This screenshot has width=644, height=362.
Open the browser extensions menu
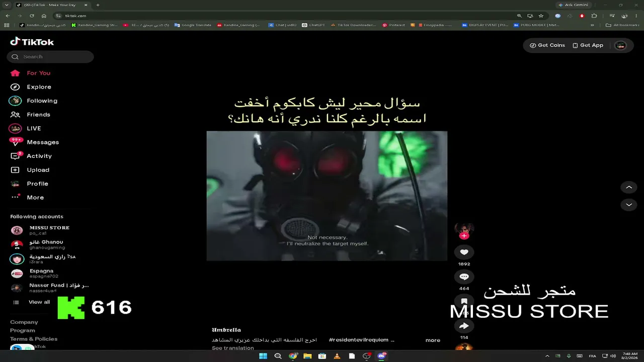(x=594, y=16)
